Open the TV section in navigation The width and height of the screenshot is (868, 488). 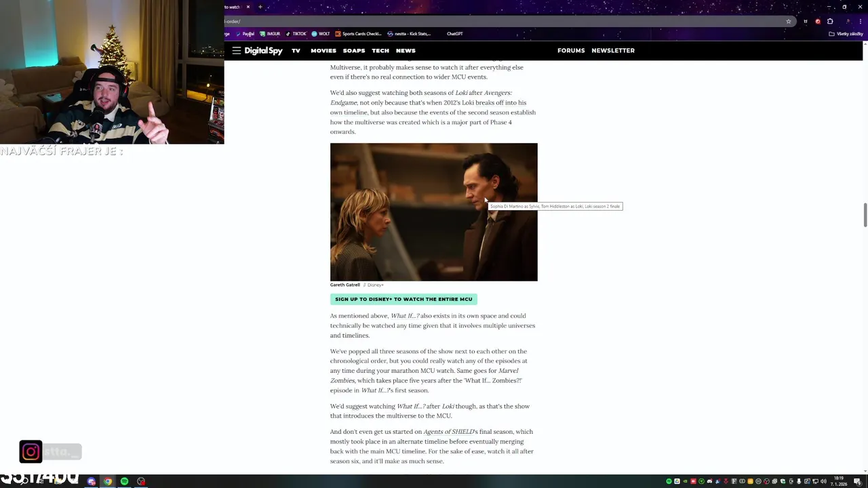(296, 51)
